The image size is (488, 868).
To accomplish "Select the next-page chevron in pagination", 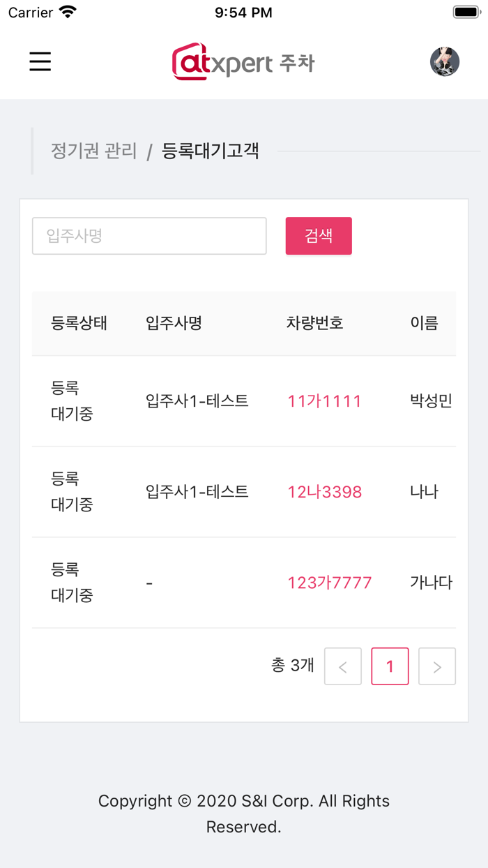I will [x=436, y=666].
